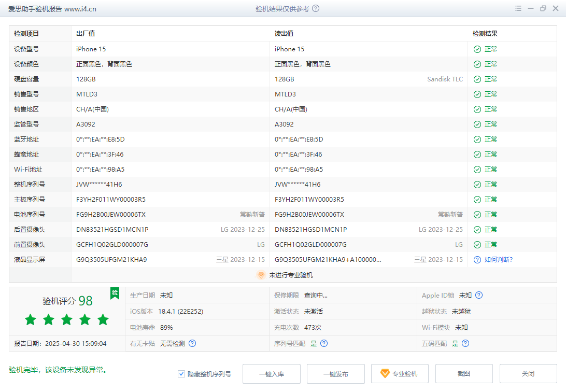Toggle the 隐藏整机序列号 checkbox

click(x=181, y=374)
